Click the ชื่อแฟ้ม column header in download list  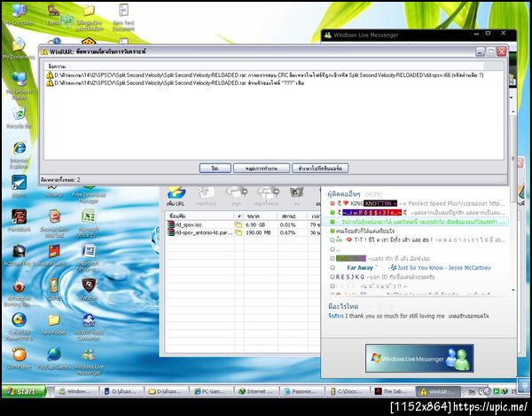click(199, 216)
